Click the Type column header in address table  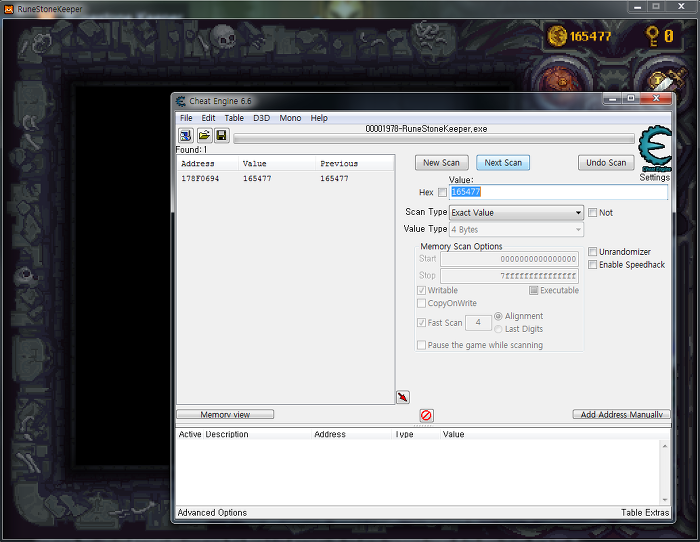[x=416, y=434]
